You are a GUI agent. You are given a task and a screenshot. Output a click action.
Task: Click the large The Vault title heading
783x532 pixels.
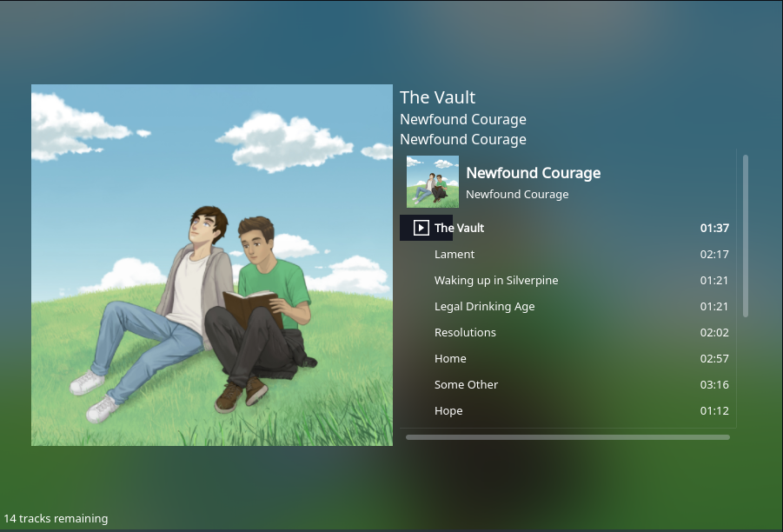[x=437, y=97]
